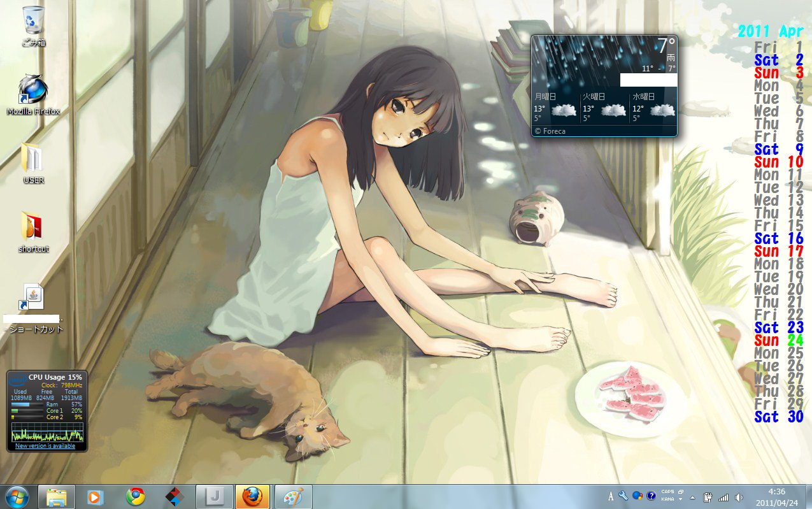Click the '1089MB' used memory value
Viewport: 812px width, 509px height.
tap(21, 398)
